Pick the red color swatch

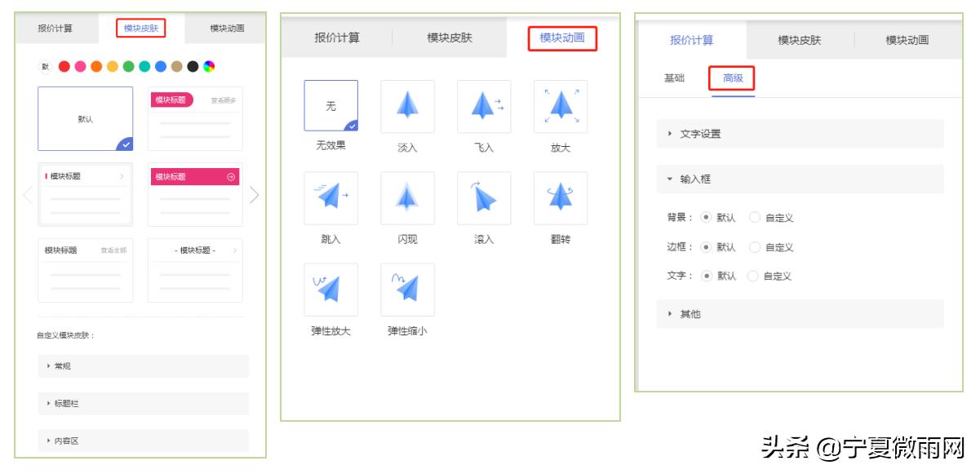pos(64,65)
